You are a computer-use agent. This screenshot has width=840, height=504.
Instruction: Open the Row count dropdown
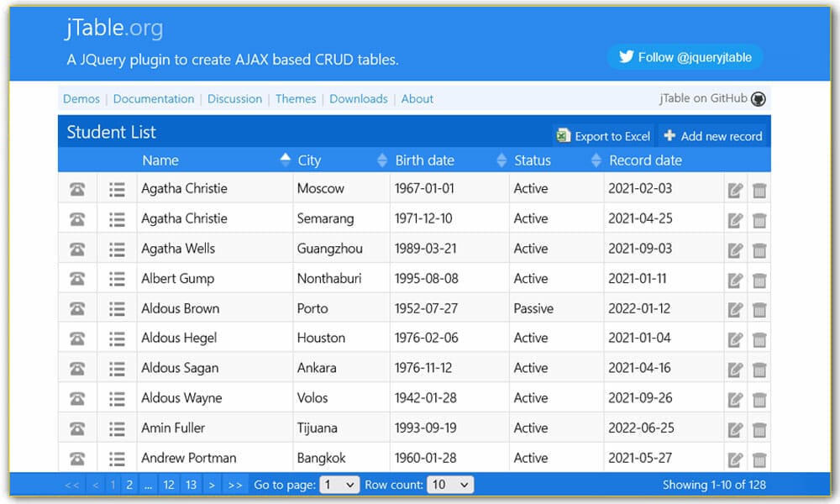(x=450, y=485)
